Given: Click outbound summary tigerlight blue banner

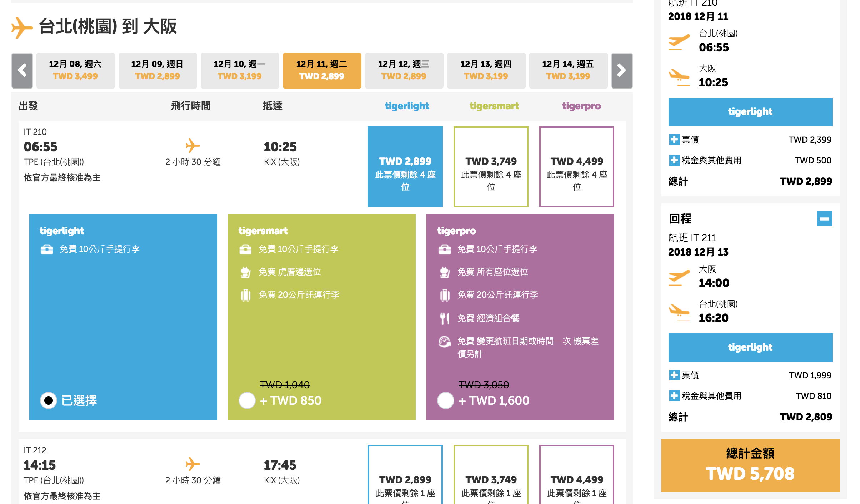Looking at the screenshot, I should click(750, 112).
